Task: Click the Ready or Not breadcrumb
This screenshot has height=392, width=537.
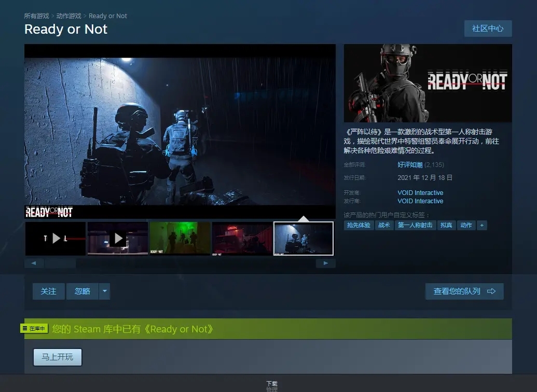Action: coord(108,16)
